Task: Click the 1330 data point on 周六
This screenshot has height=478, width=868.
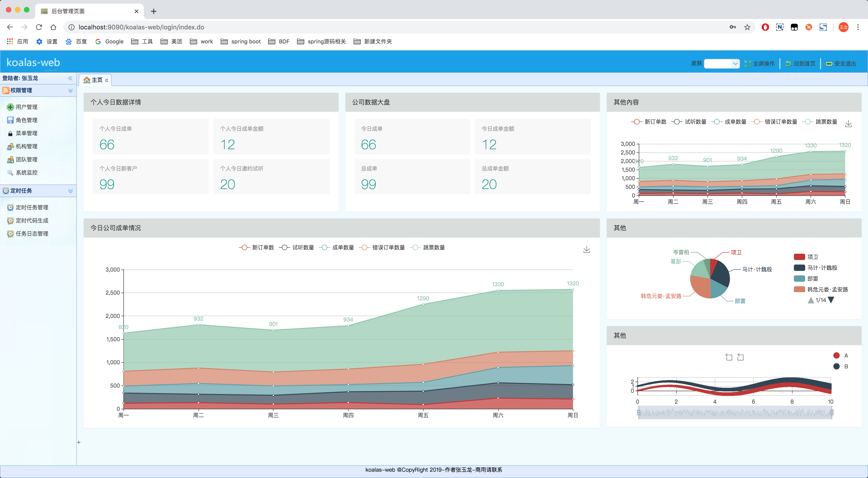Action: tap(498, 290)
